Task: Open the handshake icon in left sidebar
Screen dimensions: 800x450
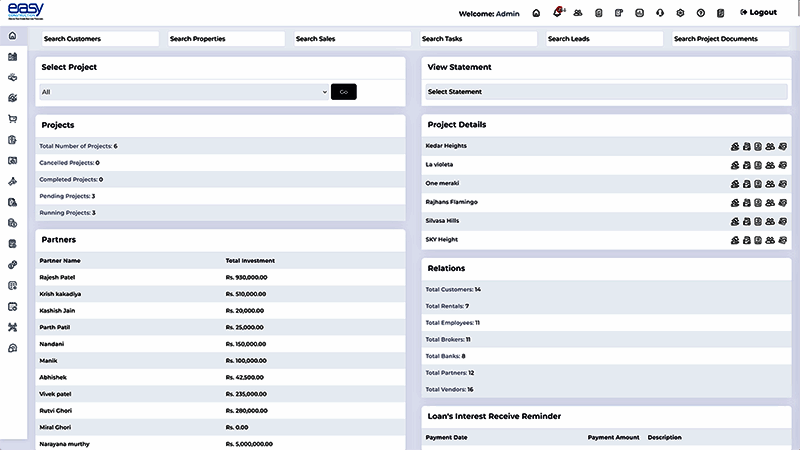Action: (x=13, y=78)
